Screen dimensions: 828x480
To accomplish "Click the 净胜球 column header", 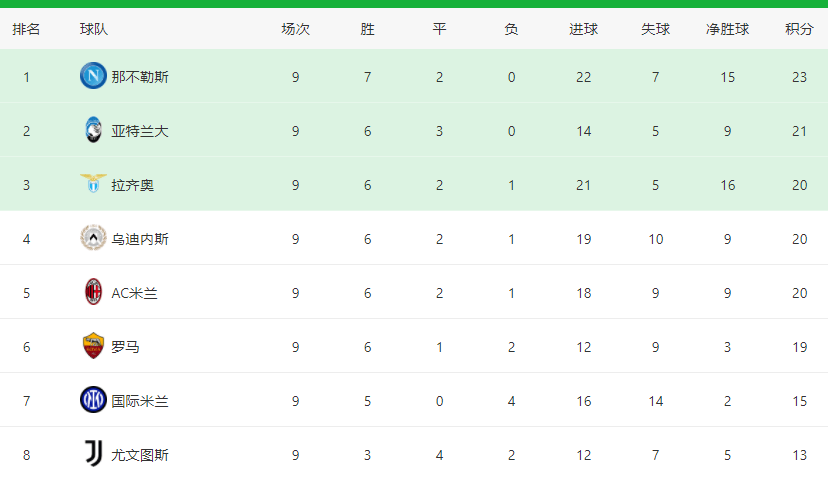I will 727,29.
